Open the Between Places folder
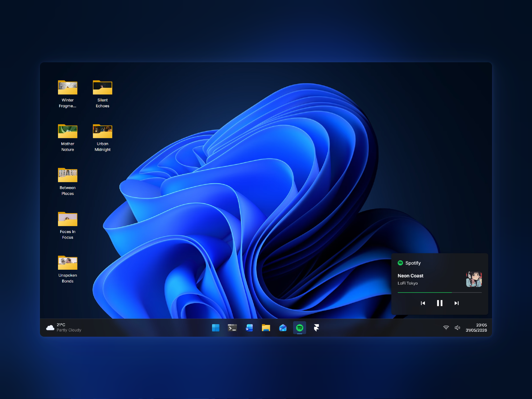532x399 pixels. [68, 175]
